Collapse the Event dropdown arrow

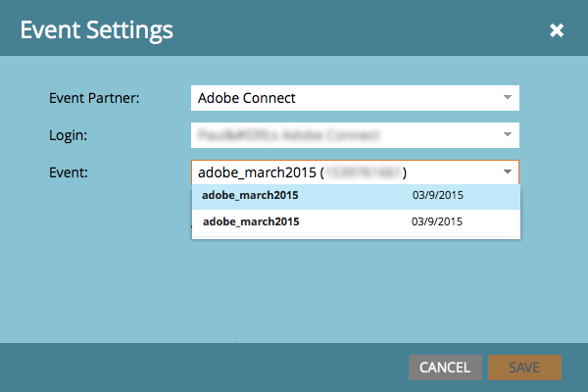pos(507,172)
